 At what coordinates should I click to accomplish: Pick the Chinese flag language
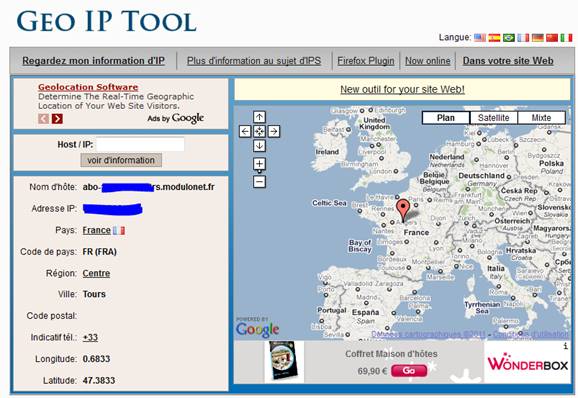tap(552, 38)
